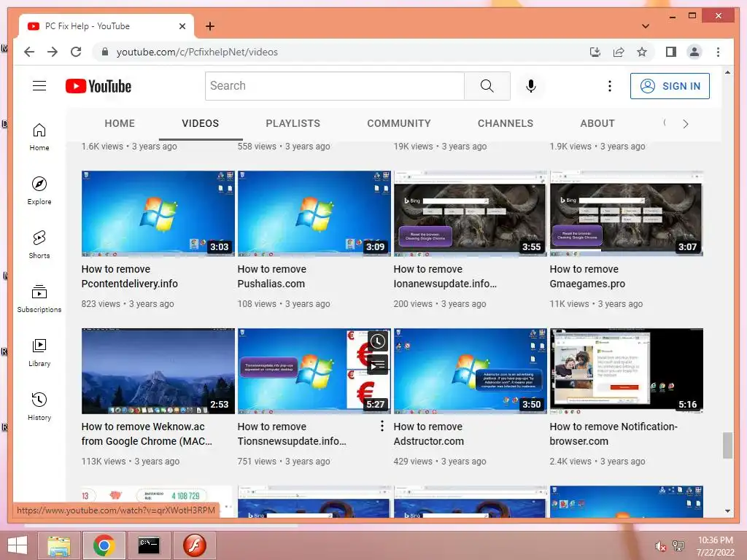Open the YouTube hamburger guide menu
The height and width of the screenshot is (560, 747).
(39, 86)
